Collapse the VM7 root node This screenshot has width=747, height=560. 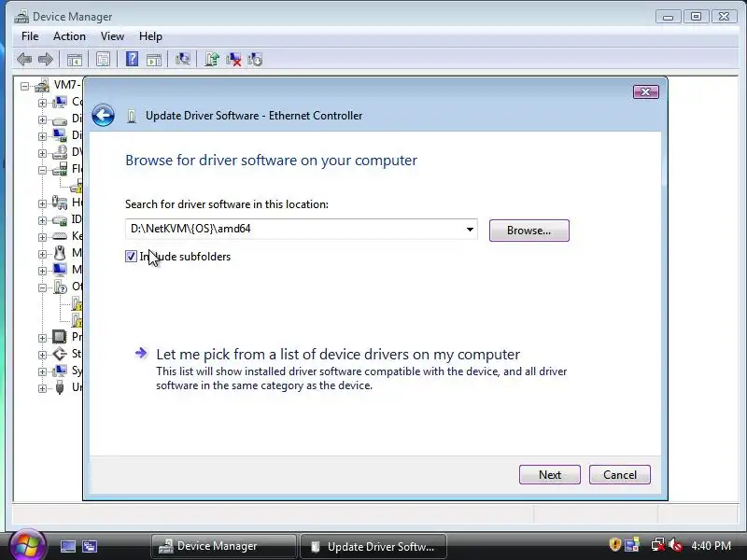pyautogui.click(x=24, y=86)
